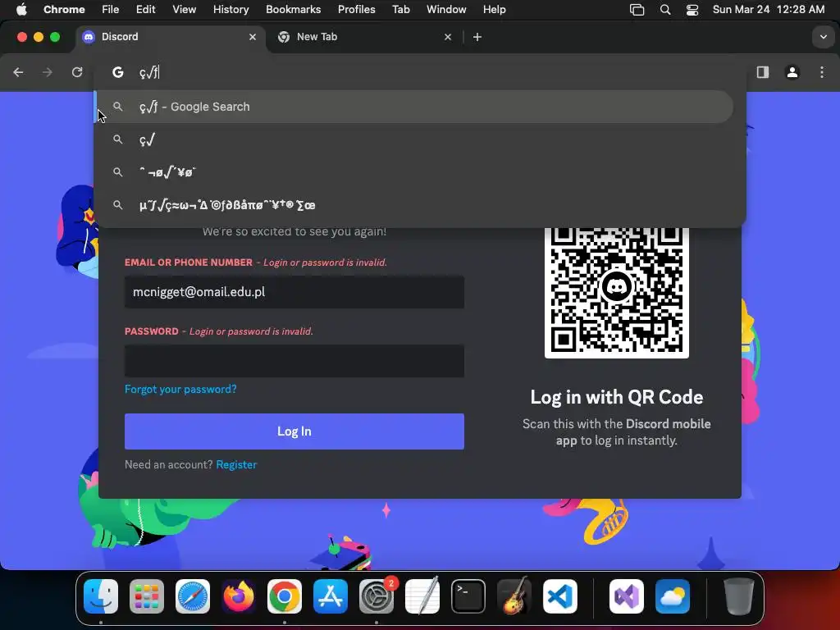Open TextEdit from the dock

point(422,596)
